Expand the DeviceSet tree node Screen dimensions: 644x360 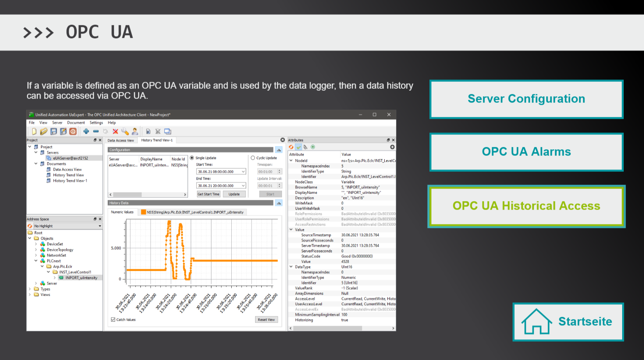click(x=36, y=244)
